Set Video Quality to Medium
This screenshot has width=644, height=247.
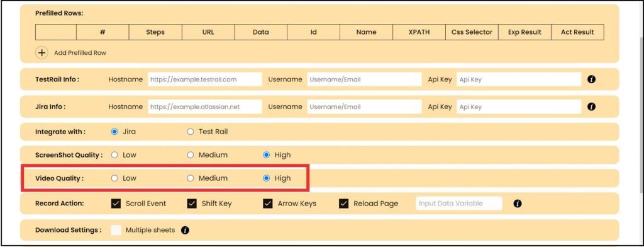[x=190, y=178]
